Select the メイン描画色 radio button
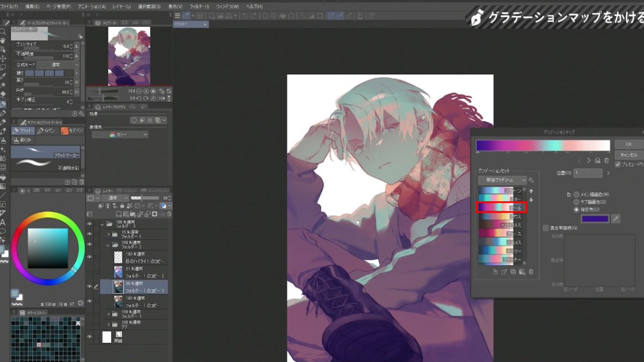 click(577, 194)
